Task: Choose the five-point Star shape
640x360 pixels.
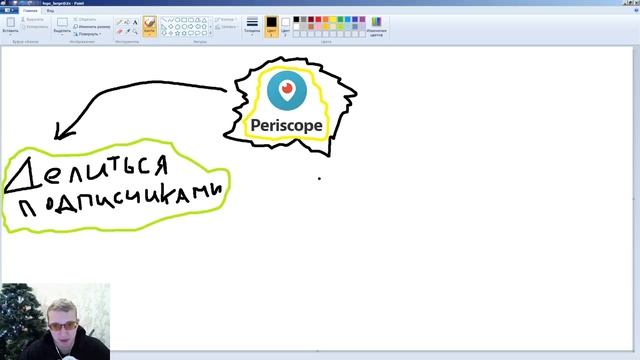Action: click(x=178, y=33)
